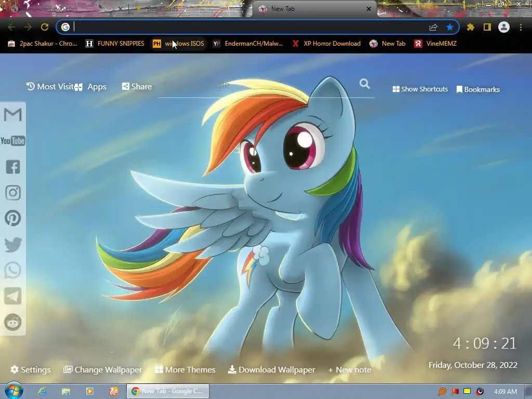Click the magnifier tray icon
Viewport: 532px width, 399px height.
442,392
